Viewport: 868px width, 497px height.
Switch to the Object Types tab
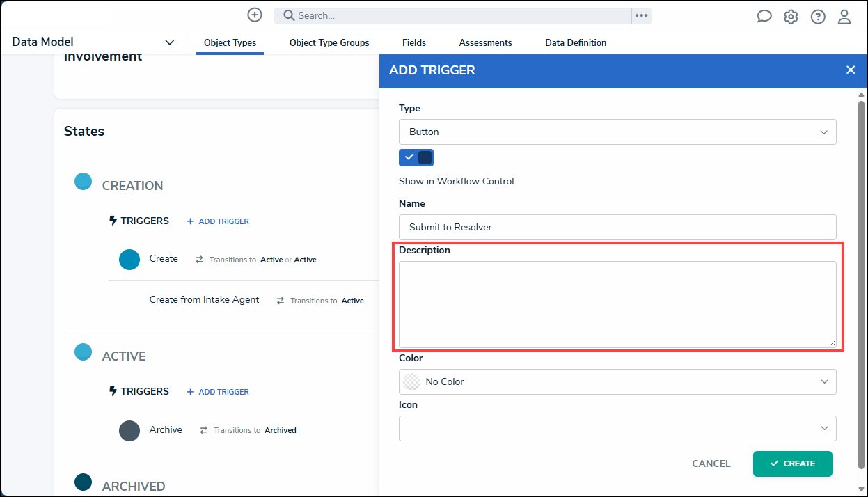click(230, 43)
